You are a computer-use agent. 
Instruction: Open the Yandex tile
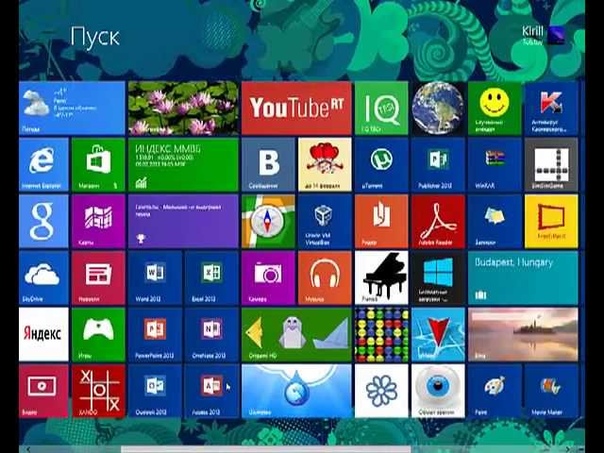click(x=44, y=334)
